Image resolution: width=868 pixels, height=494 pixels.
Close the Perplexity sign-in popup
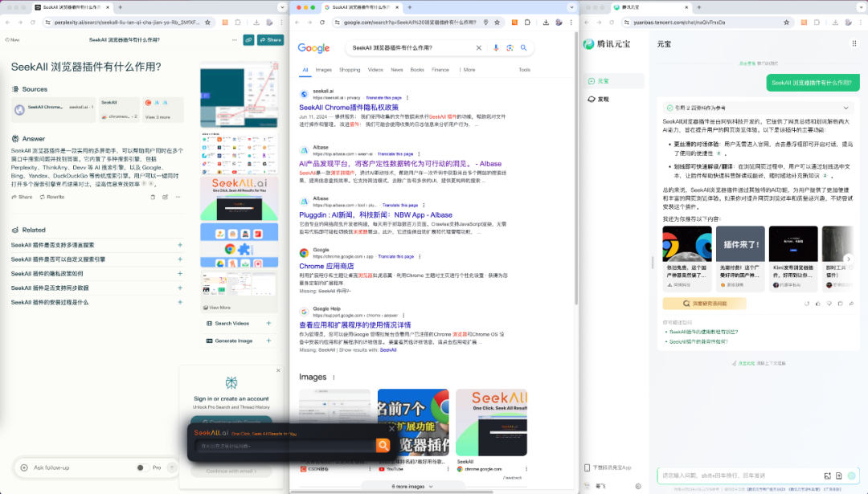(278, 370)
